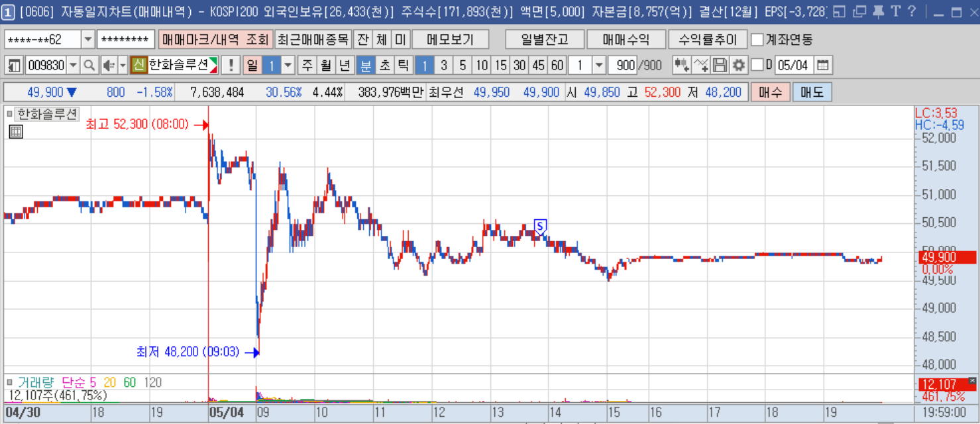Screen dimensions: 980x424
Task: Click the 미 filter button
Action: click(x=400, y=40)
